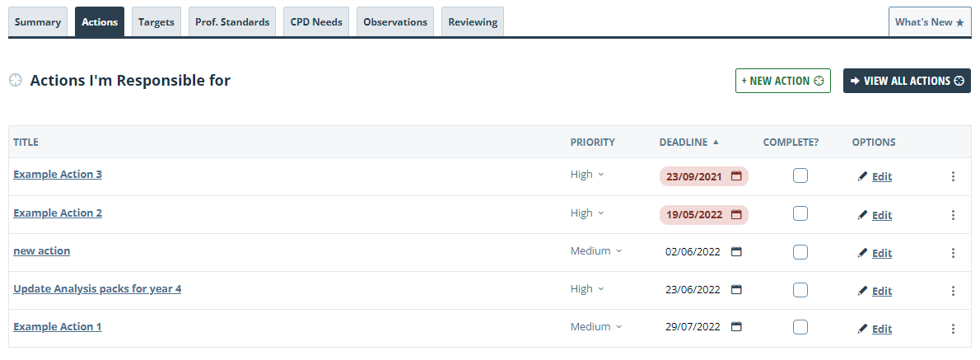
Task: Open High priority dropdown for Example Action 3
Action: coord(587,175)
